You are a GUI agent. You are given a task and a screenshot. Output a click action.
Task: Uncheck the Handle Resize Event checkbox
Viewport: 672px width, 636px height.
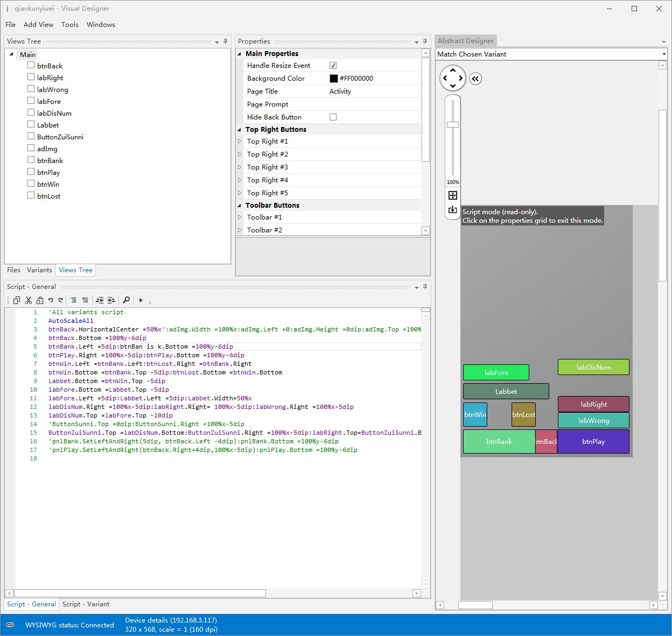pos(333,65)
